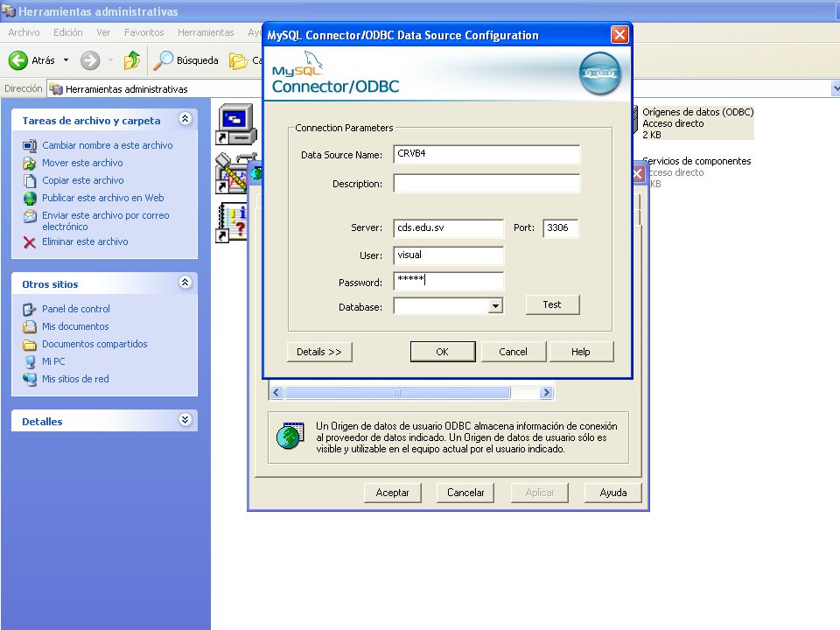This screenshot has height=630, width=840.
Task: Click the round chain-link connector logo icon
Action: point(600,73)
